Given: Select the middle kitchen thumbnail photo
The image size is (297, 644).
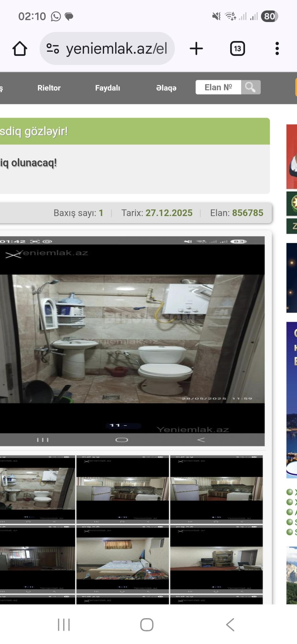Looking at the screenshot, I should (x=122, y=489).
